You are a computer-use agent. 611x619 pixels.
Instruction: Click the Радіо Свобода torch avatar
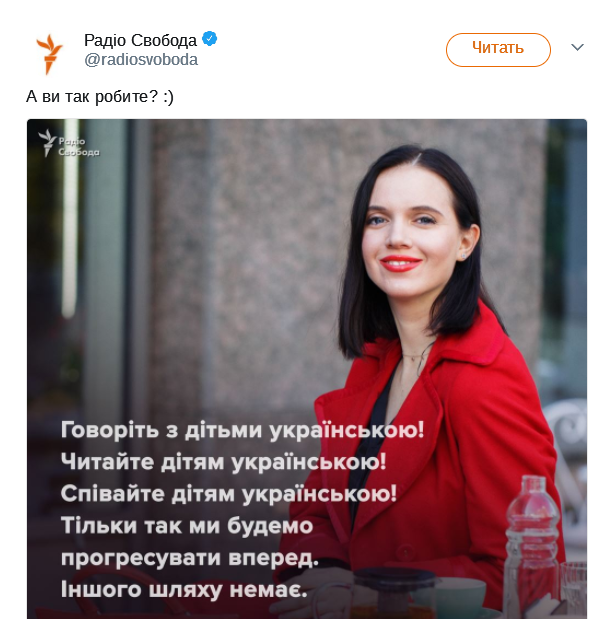pyautogui.click(x=49, y=54)
